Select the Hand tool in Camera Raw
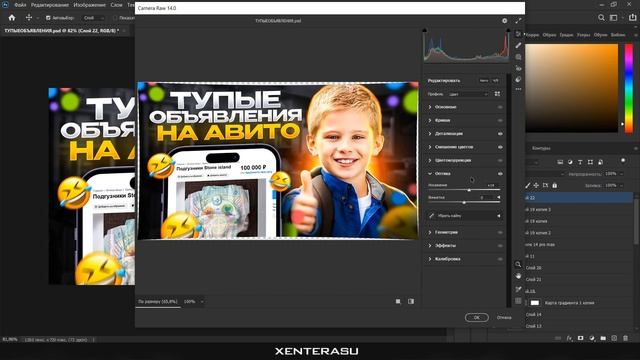Viewport: 640px width, 360px height. (x=518, y=276)
